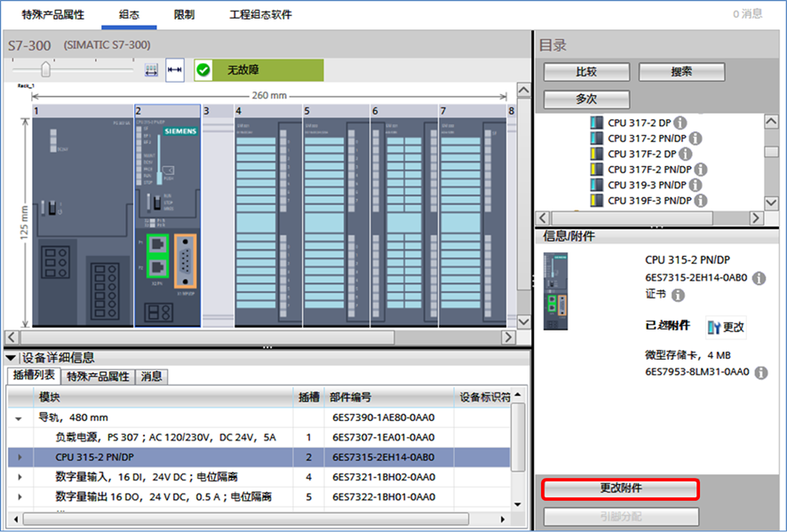Select the module in rack slot 7
The height and width of the screenshot is (532, 787).
click(473, 222)
